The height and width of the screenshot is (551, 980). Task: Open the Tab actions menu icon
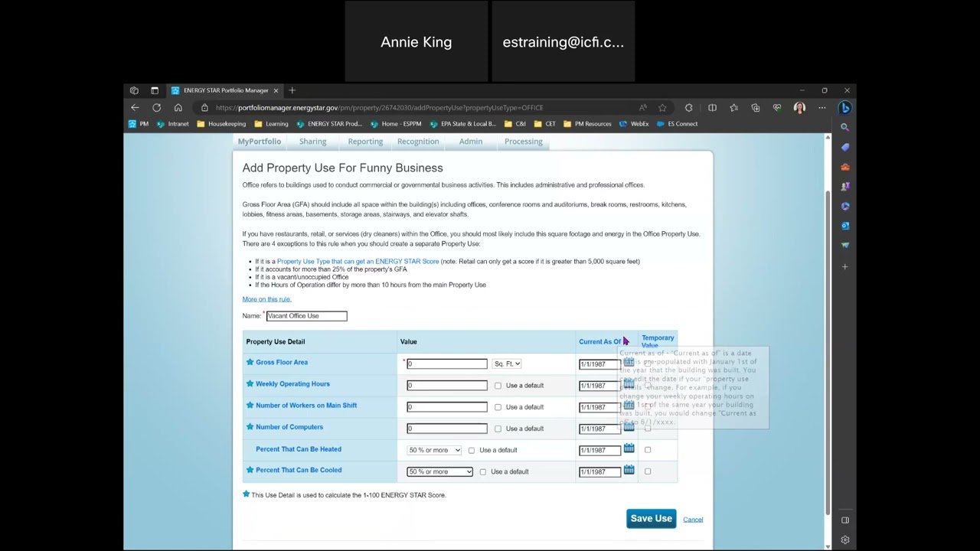[154, 90]
